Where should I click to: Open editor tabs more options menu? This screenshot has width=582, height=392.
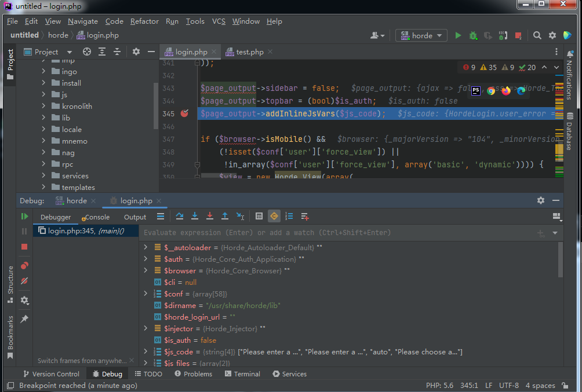[556, 52]
